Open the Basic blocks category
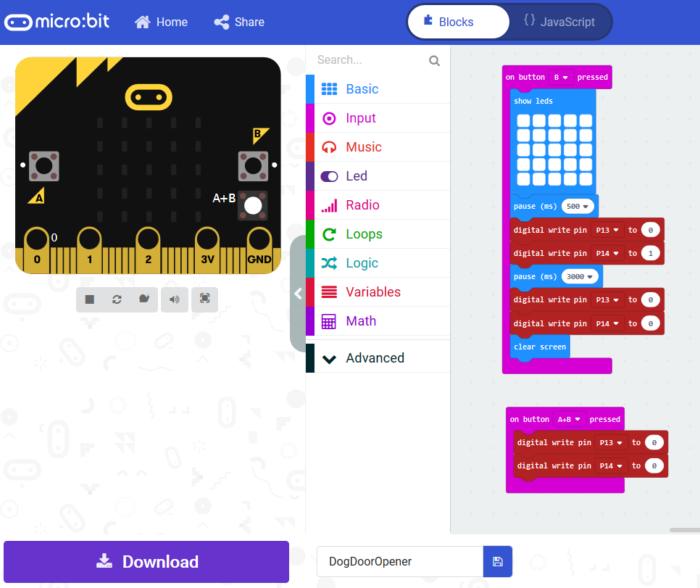This screenshot has height=588, width=700. point(378,89)
